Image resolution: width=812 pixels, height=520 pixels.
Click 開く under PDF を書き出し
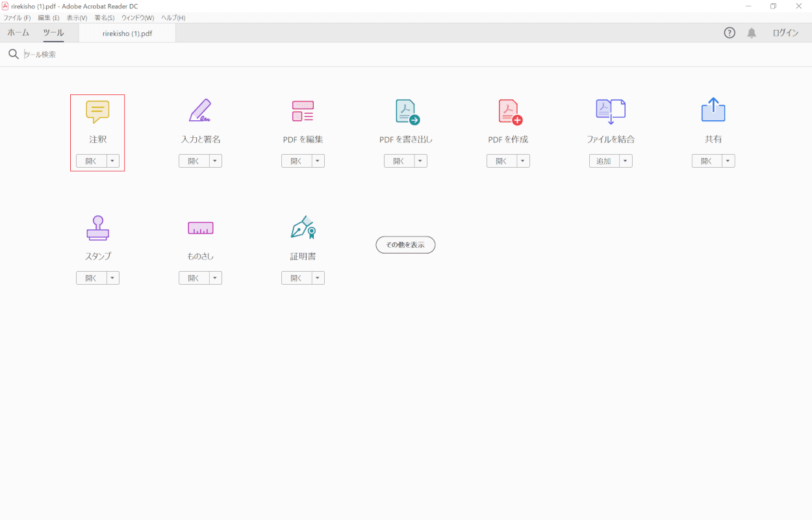click(x=399, y=161)
